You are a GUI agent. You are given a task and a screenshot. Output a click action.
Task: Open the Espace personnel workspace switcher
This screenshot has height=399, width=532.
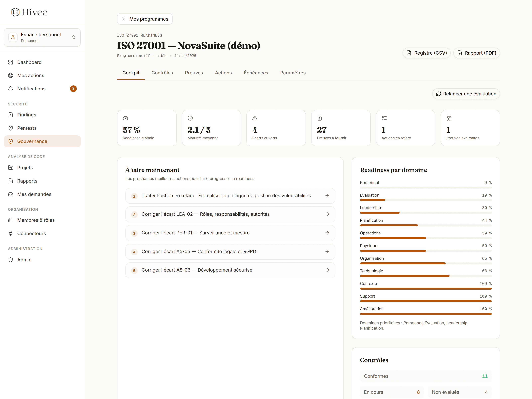click(x=42, y=37)
